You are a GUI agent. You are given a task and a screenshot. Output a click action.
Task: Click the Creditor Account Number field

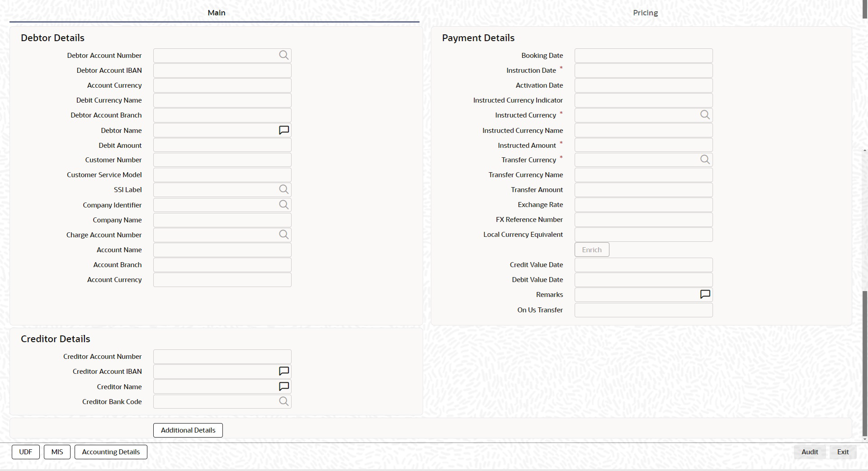tap(222, 357)
